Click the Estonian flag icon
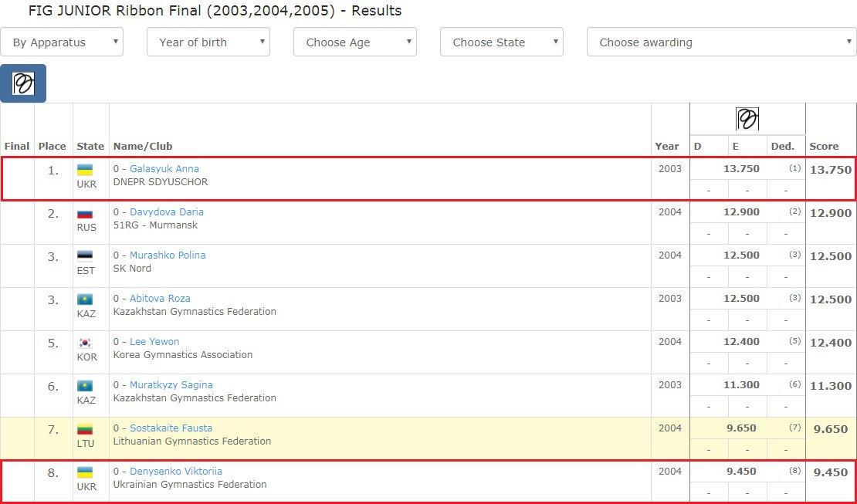This screenshot has width=857, height=504. pyautogui.click(x=85, y=256)
